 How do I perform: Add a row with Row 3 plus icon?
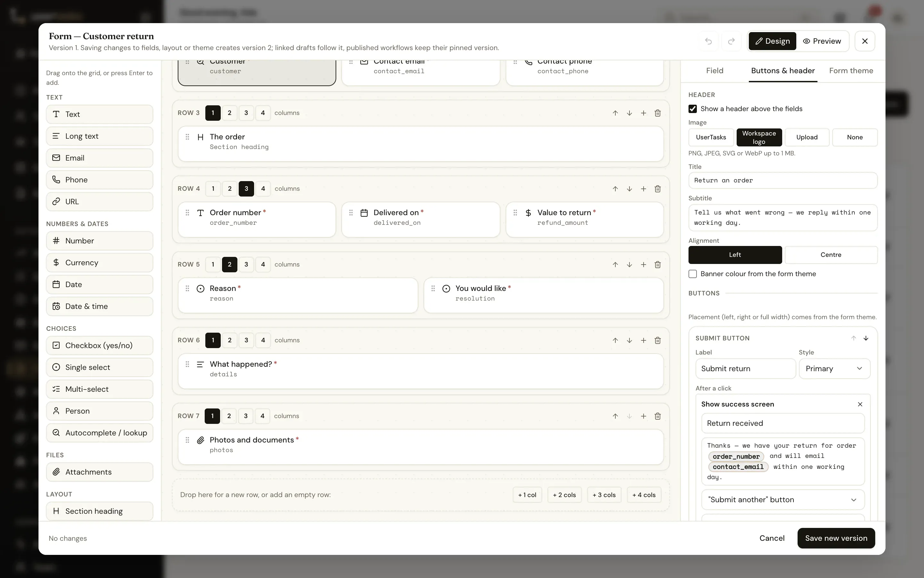tap(643, 113)
